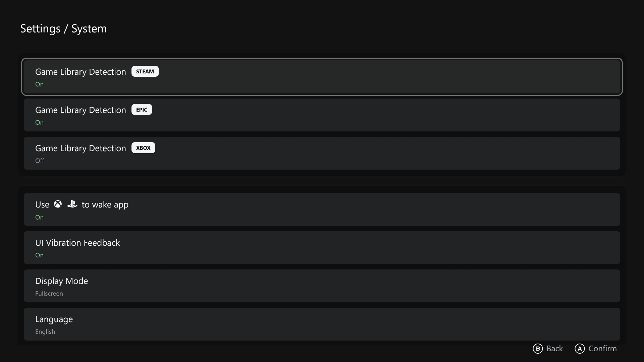
Task: Click the PlayStation logo in the wake app setting
Action: click(x=72, y=204)
